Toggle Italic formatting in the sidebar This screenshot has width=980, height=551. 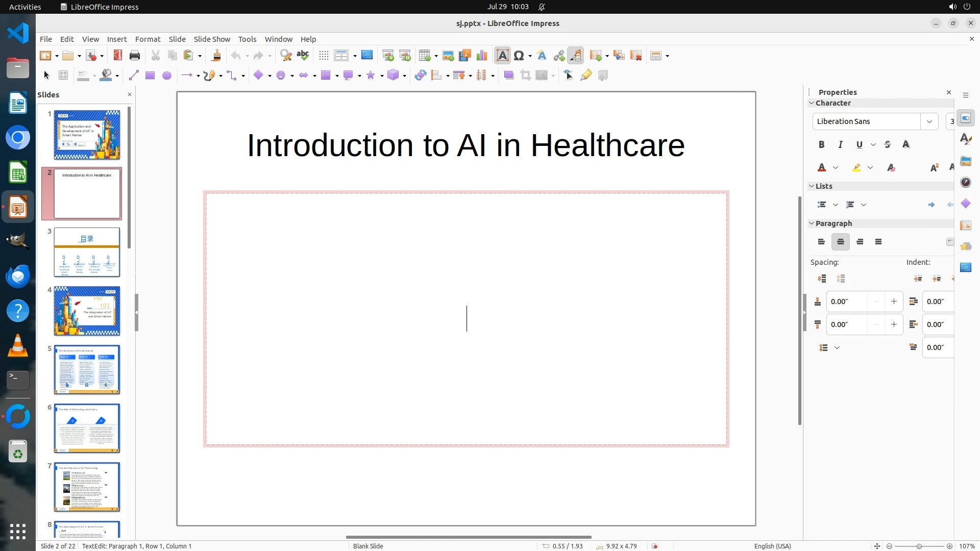[x=840, y=144]
